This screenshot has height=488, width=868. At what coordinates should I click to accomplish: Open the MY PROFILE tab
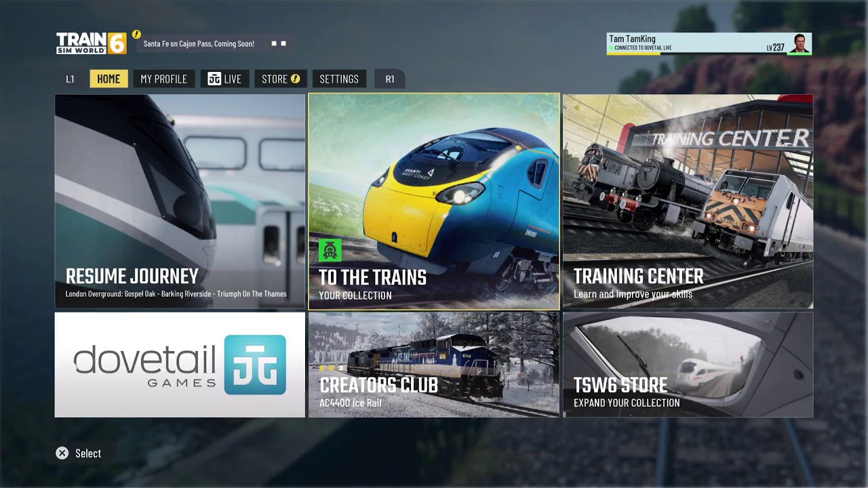[163, 79]
